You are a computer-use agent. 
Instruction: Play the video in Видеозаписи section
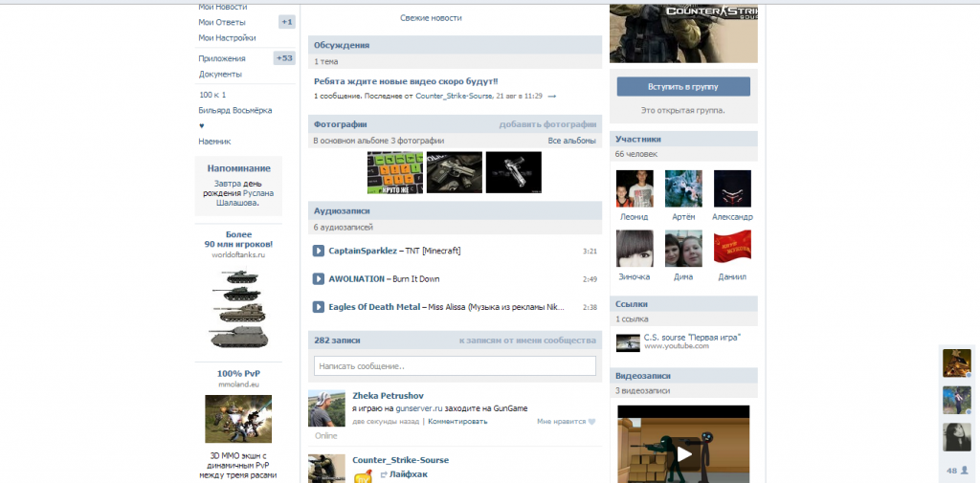683,452
